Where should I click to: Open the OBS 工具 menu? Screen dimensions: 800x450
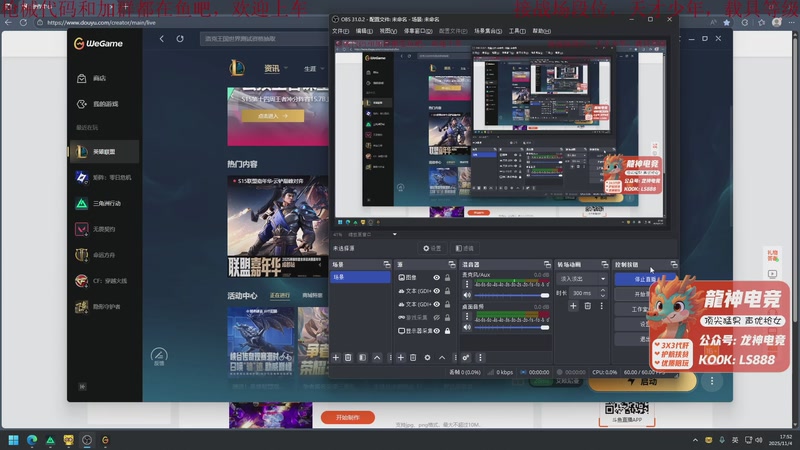click(x=517, y=31)
